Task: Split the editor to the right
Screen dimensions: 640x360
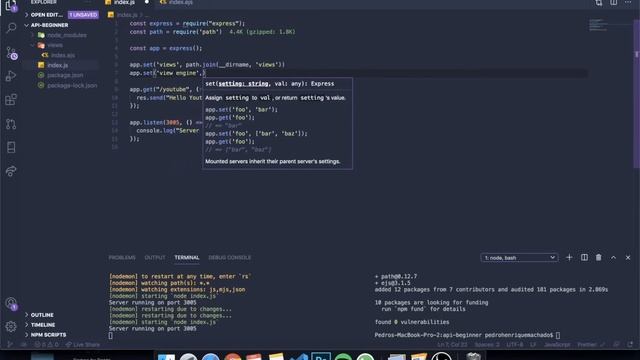Action: pos(613,2)
